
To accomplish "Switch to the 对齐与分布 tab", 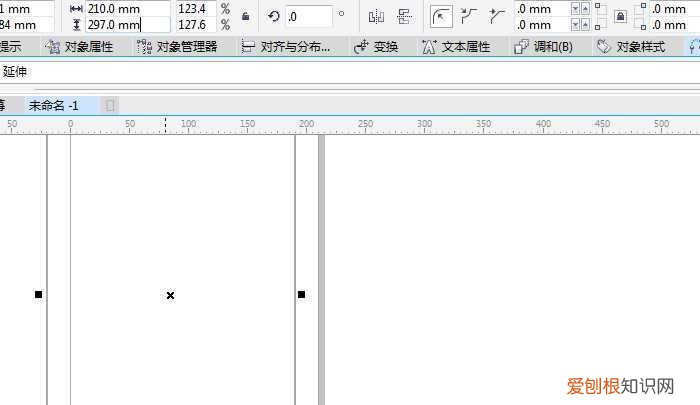I will (286, 47).
